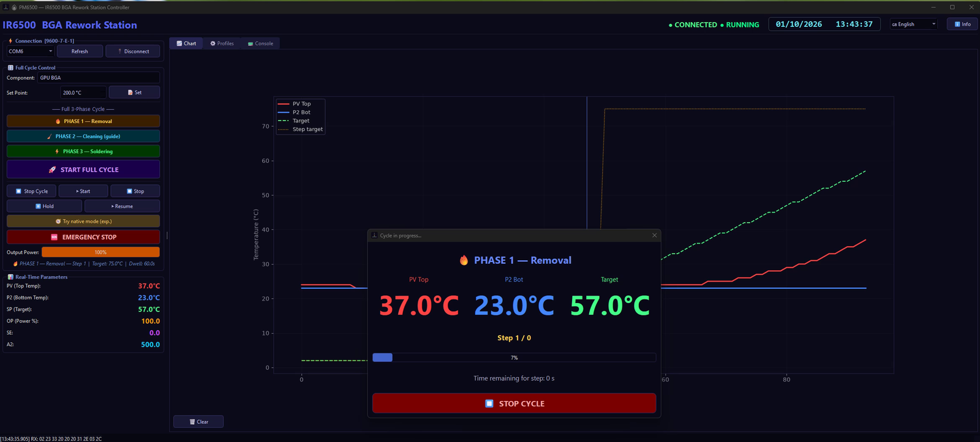This screenshot has width=980, height=442.
Task: Click the stop square icon in STOP CYCLE
Action: click(x=489, y=403)
